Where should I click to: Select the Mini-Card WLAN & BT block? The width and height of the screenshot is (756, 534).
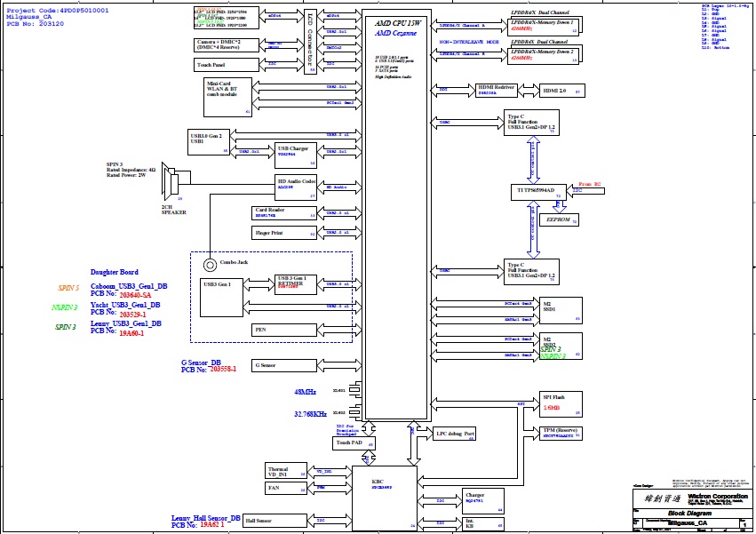point(228,94)
